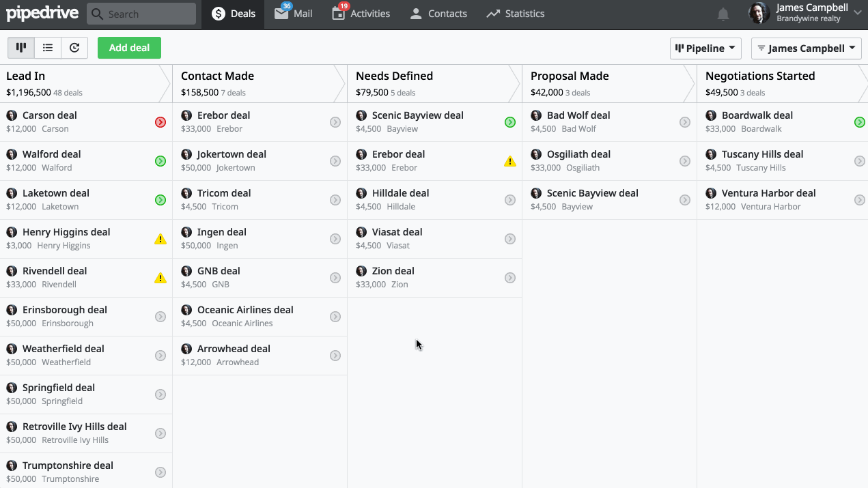Click gray activity arrow on Springfield deal

click(x=160, y=394)
